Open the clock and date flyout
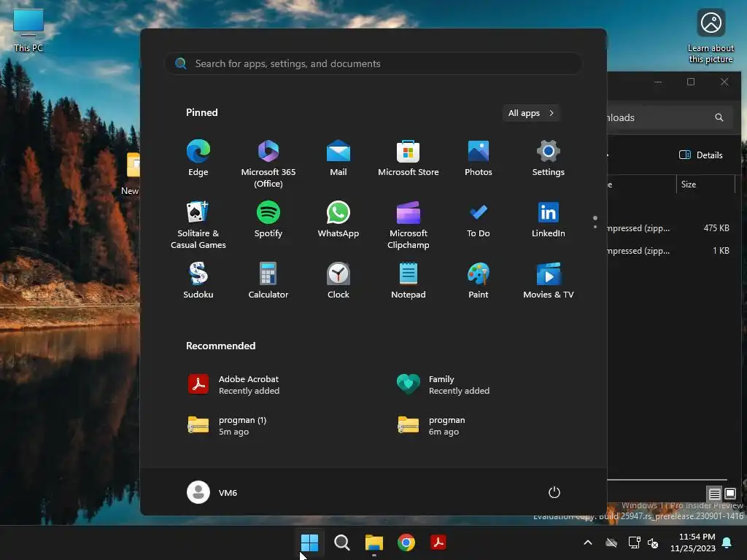 tap(693, 542)
